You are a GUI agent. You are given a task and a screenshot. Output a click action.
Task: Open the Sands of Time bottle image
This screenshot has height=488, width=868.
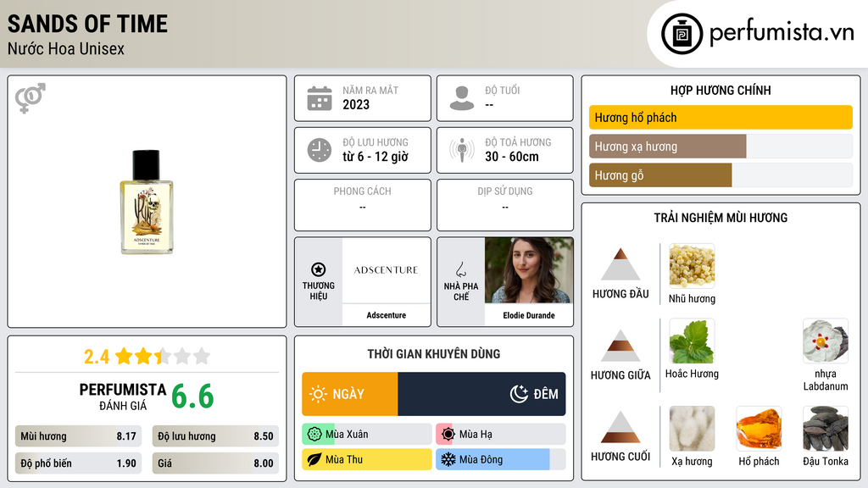tap(147, 202)
